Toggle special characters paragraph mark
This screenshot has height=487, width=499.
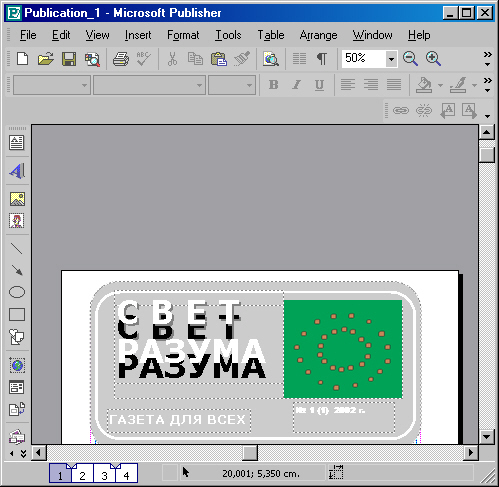tap(322, 59)
